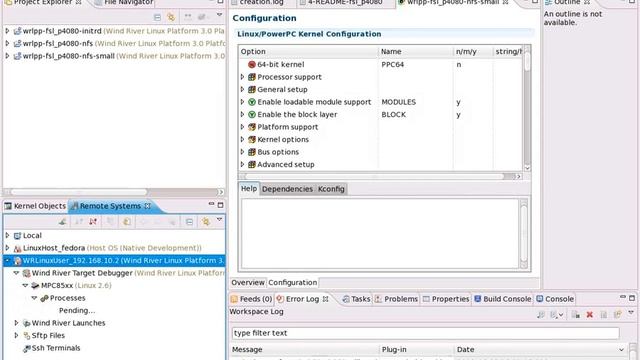The width and height of the screenshot is (640, 360).
Task: Switch to File Navigator tab
Action: click(x=124, y=2)
